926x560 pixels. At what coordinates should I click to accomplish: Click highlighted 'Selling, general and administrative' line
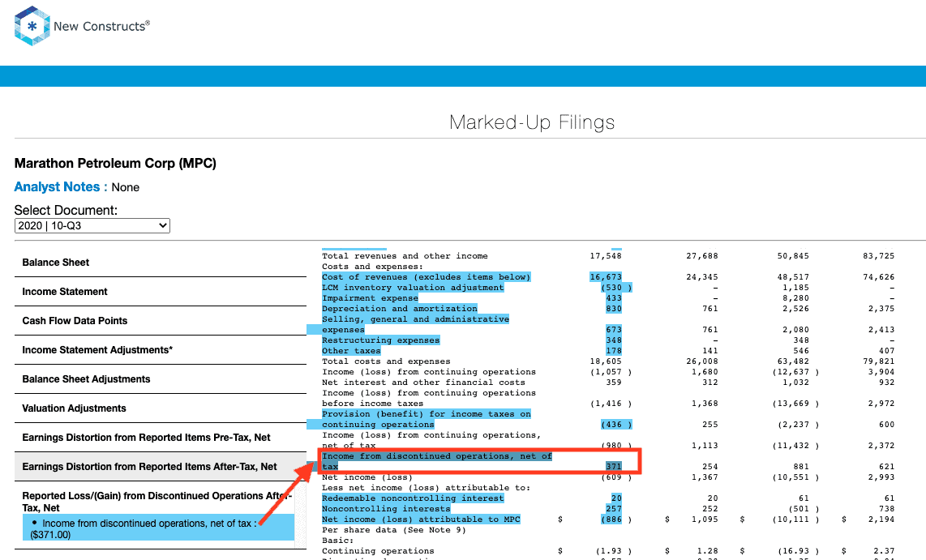coord(415,319)
